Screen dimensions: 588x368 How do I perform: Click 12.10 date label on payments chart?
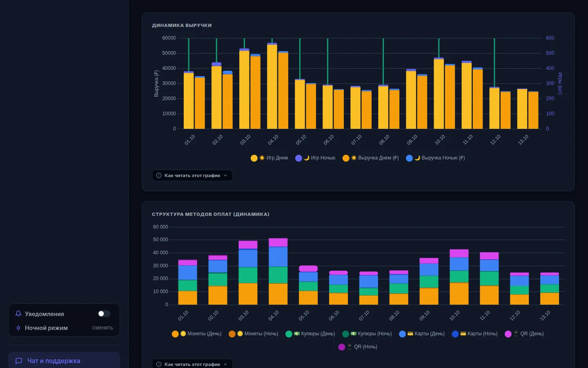(515, 315)
